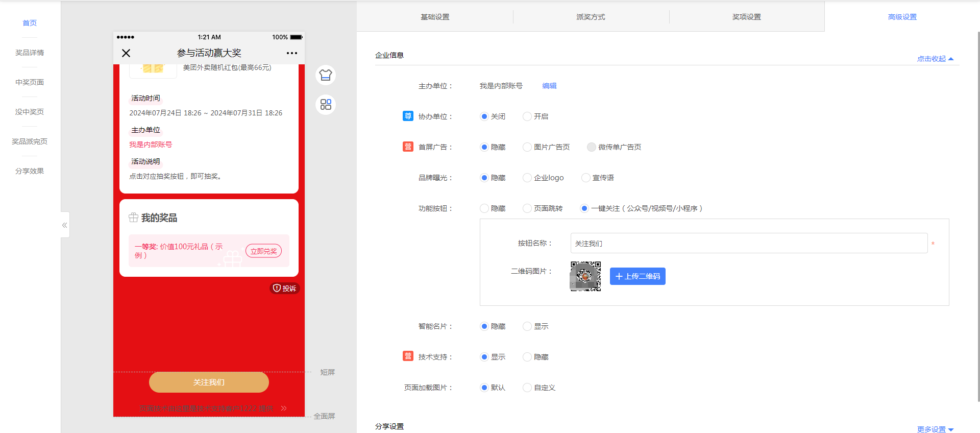
Task: Collapse the left sidebar with double-chevron arrow
Action: point(65,225)
